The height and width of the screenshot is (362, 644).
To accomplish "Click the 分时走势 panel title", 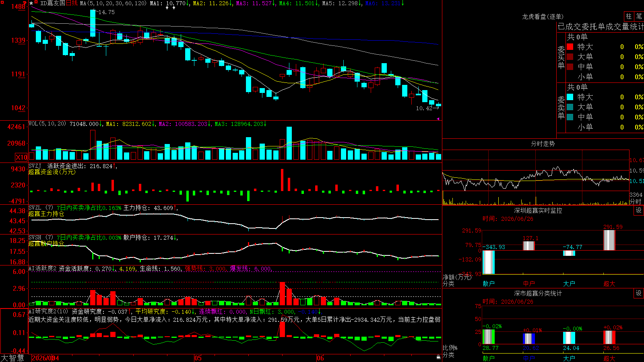I will [543, 144].
